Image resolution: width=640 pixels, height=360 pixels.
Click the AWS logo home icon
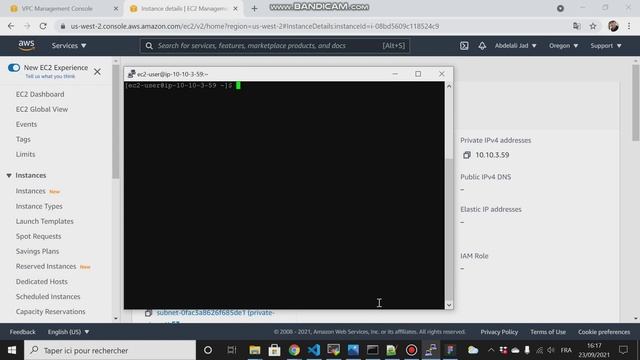pyautogui.click(x=27, y=46)
